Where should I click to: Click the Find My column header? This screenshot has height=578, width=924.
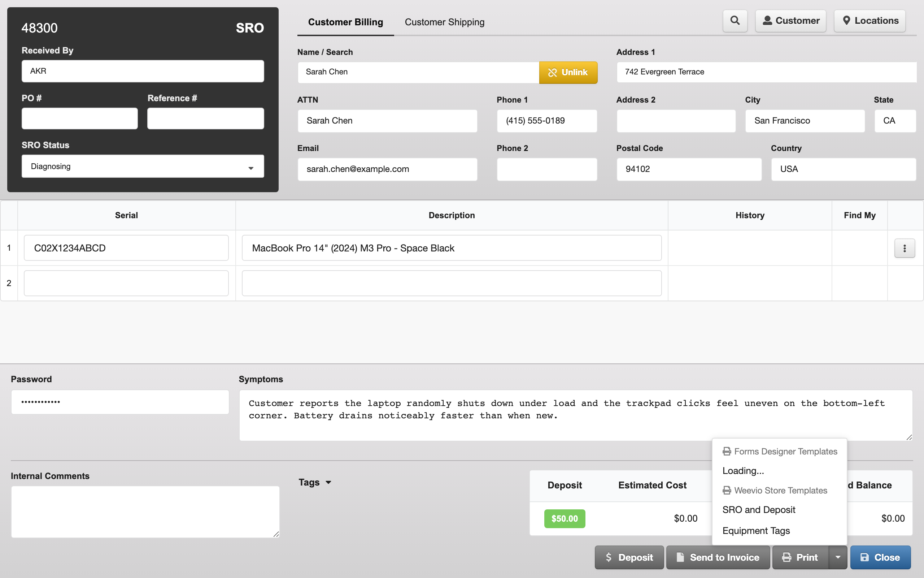click(x=859, y=215)
